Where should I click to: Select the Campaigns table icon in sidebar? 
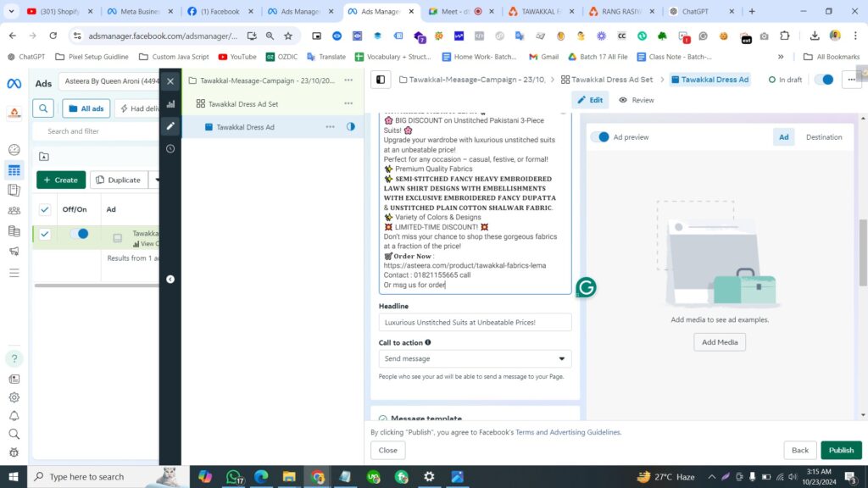[x=14, y=170]
